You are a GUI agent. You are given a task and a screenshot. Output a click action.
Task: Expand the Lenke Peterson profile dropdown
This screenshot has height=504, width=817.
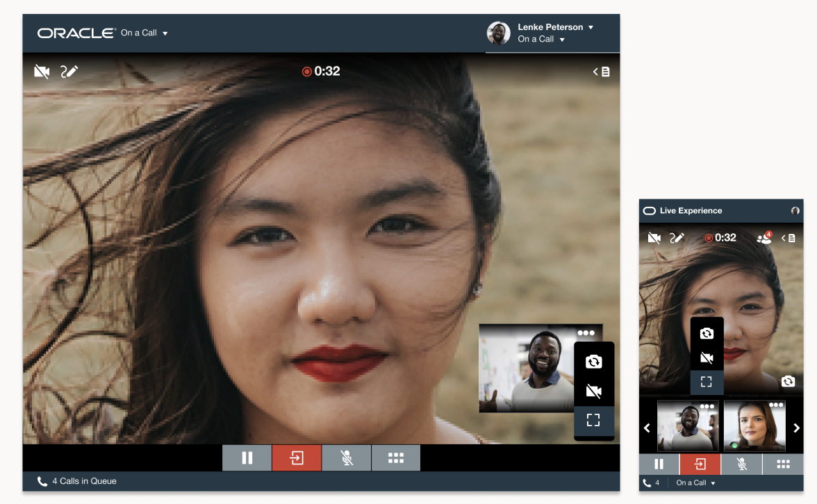[555, 26]
